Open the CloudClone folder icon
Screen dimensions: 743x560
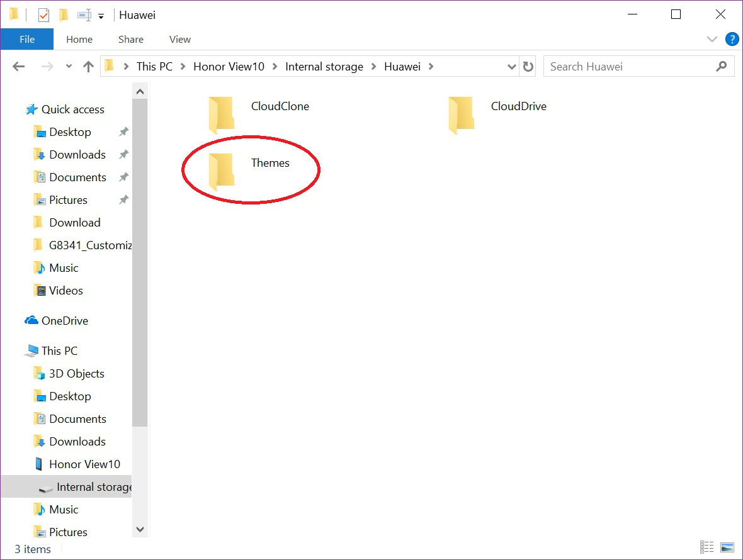pyautogui.click(x=221, y=115)
